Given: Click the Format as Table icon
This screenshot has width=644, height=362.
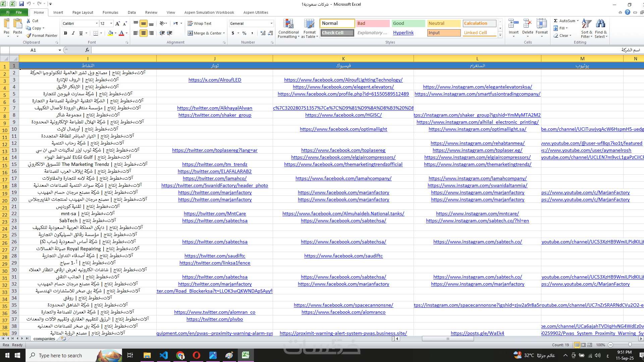Looking at the screenshot, I should pyautogui.click(x=309, y=24).
